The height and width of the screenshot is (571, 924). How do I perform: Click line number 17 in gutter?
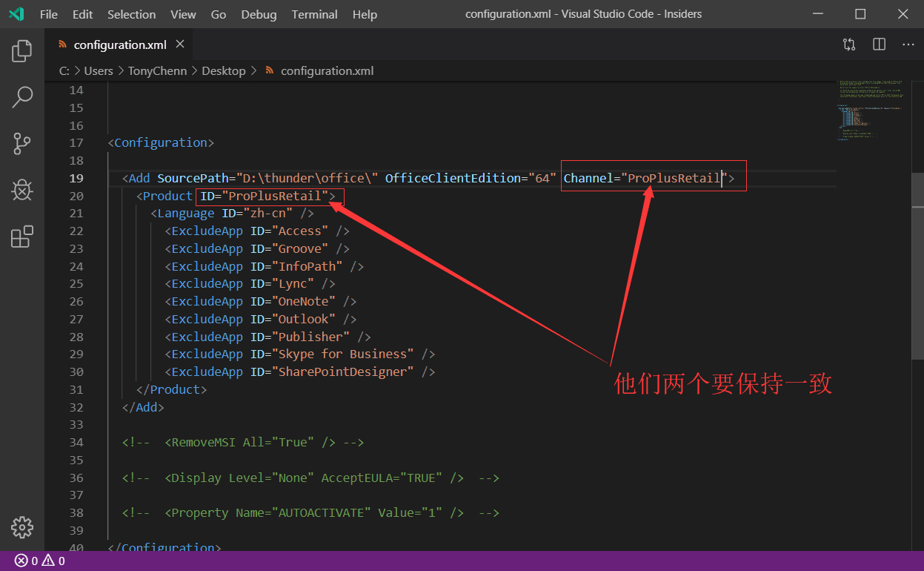76,143
